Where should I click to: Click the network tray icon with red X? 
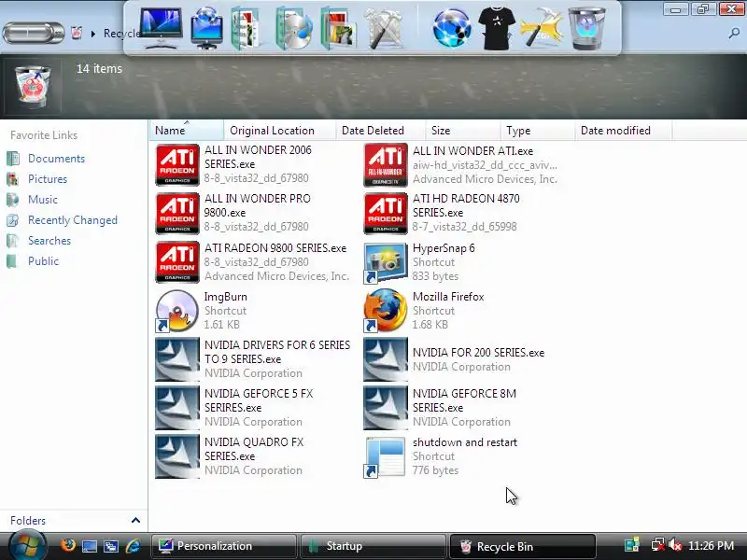658,545
